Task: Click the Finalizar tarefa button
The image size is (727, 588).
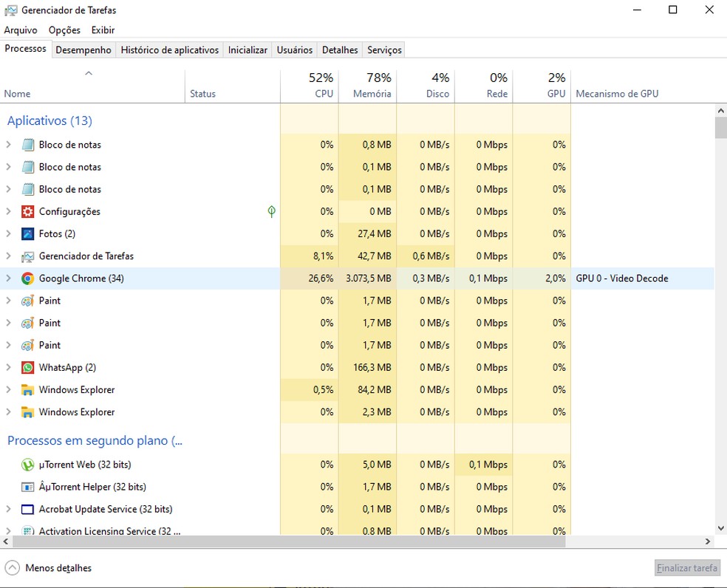Action: click(x=686, y=568)
